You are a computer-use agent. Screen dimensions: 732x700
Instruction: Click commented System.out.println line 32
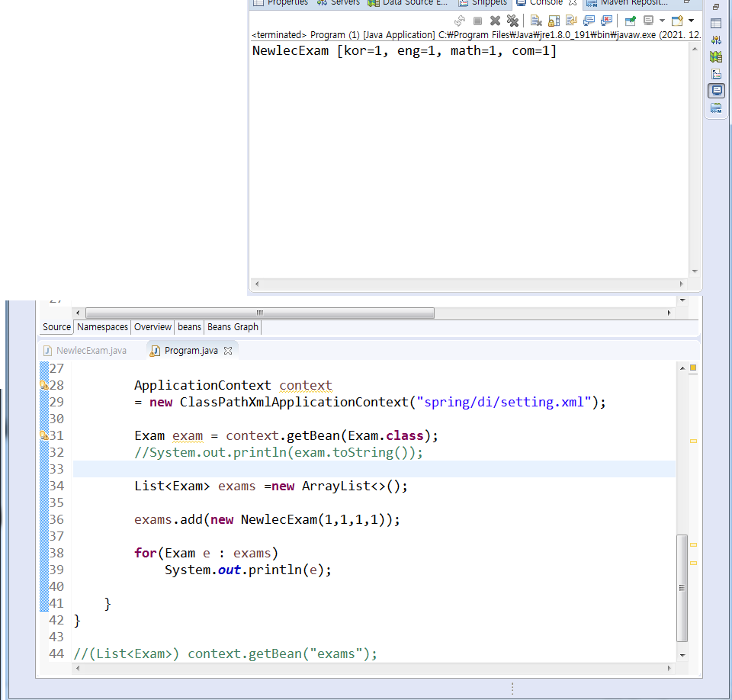pyautogui.click(x=279, y=453)
